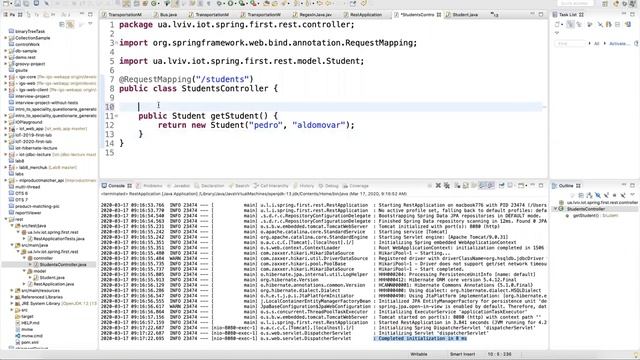
Task: Toggle Hide Fields in Outline toolbar
Action: [x=598, y=196]
